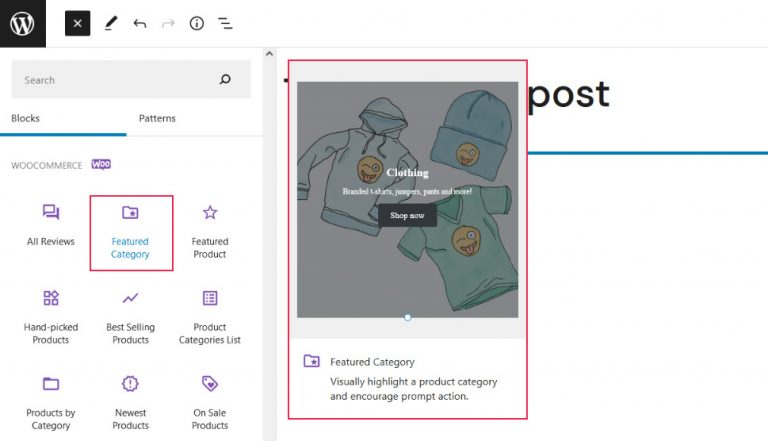
Task: Choose the Products by Category block
Action: [51, 402]
